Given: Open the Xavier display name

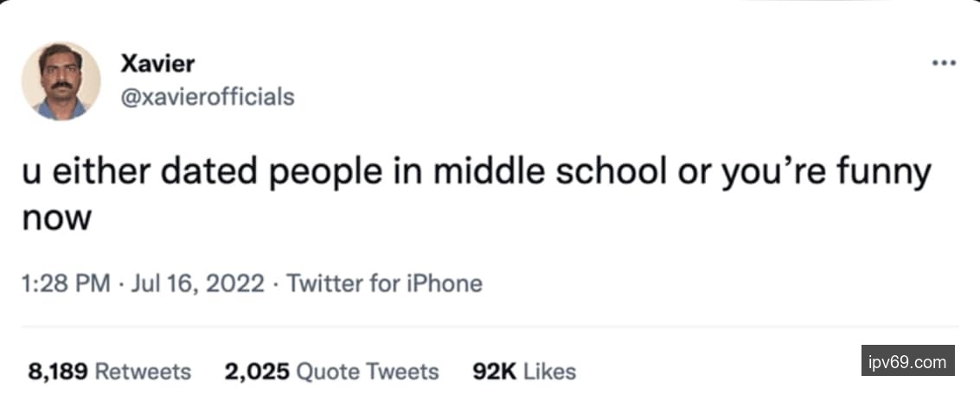Looking at the screenshot, I should coord(157,63).
